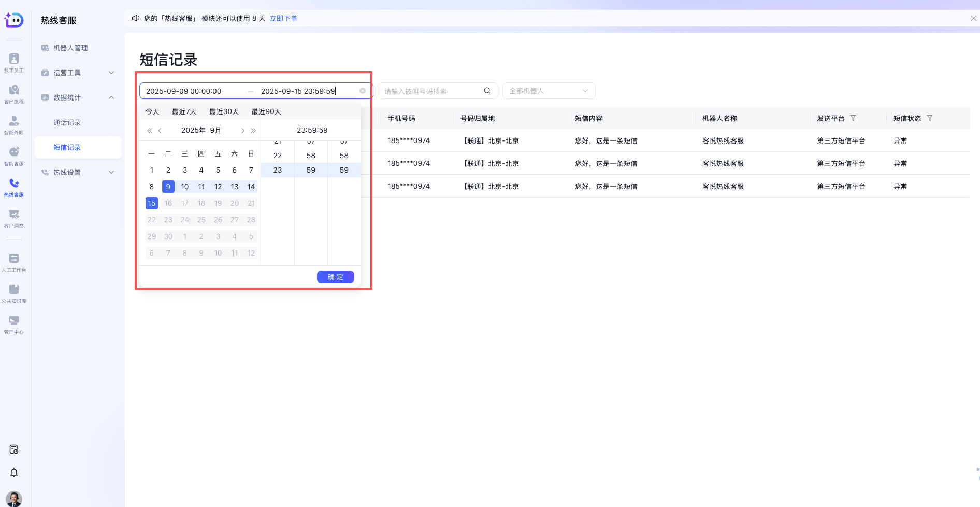The height and width of the screenshot is (507, 980).
Task: Select hour 22 in time column
Action: [x=278, y=156]
